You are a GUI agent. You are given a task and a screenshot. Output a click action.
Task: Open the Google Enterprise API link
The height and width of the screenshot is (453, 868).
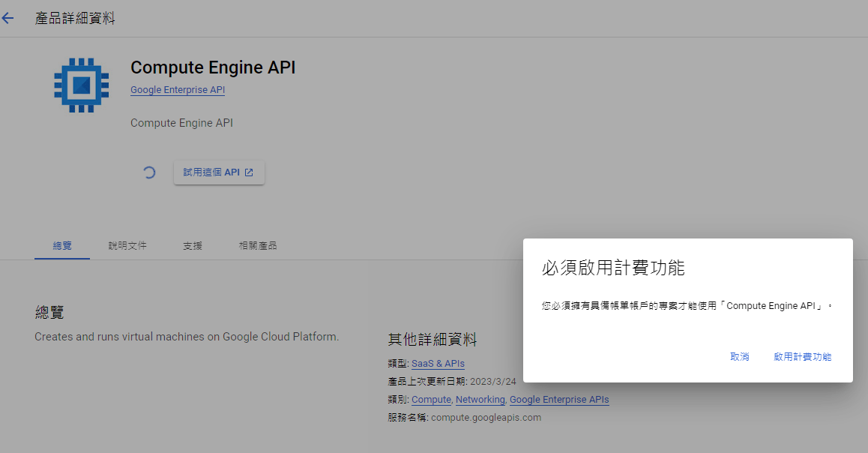click(178, 90)
